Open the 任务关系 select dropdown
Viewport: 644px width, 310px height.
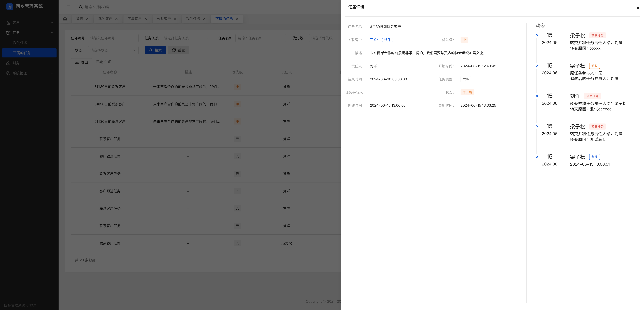(x=187, y=38)
